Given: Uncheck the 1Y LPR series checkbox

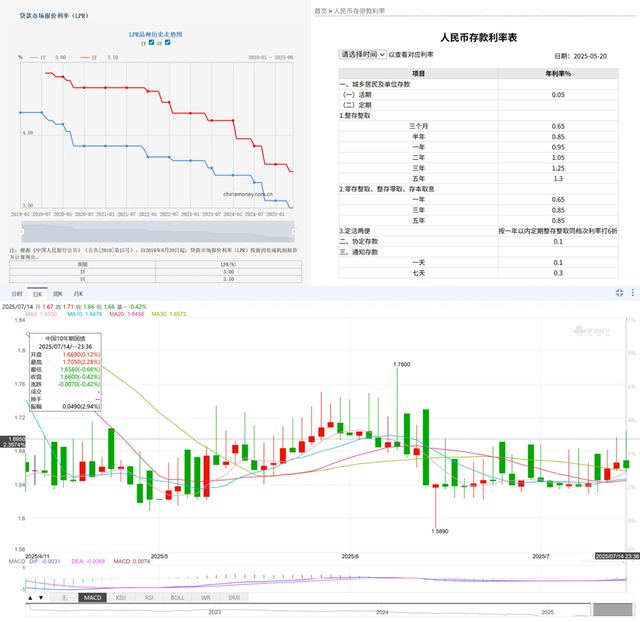Looking at the screenshot, I should click(151, 42).
